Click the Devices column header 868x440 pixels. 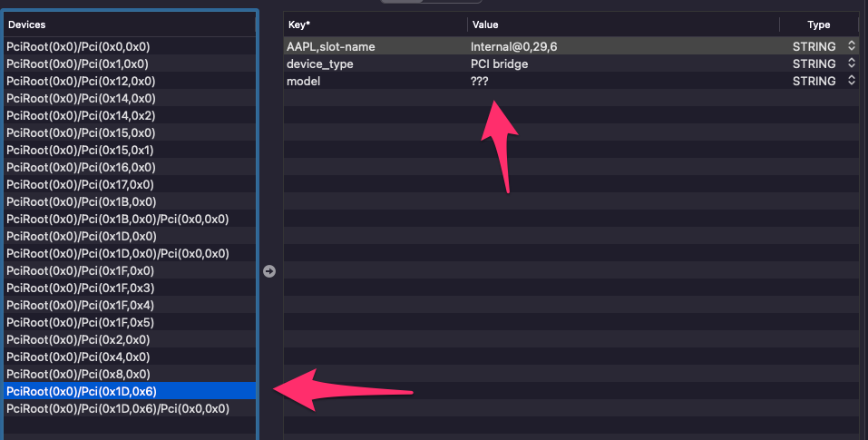[130, 24]
